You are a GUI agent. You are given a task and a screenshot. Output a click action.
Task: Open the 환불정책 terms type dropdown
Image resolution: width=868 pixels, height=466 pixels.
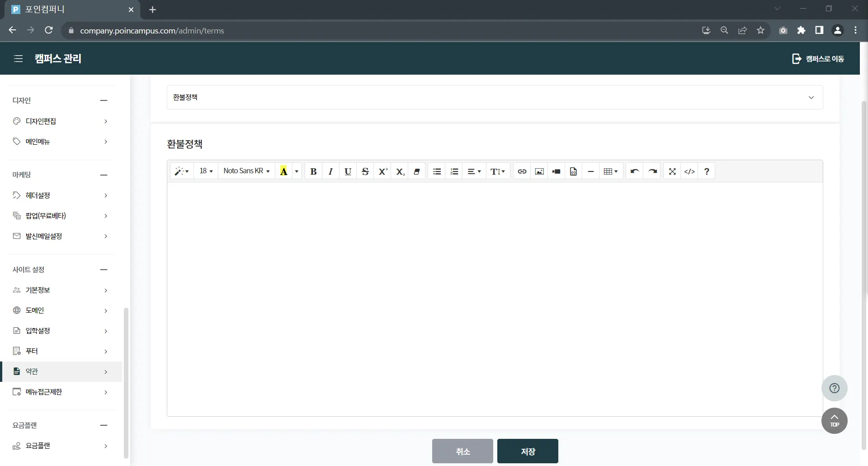pyautogui.click(x=495, y=97)
